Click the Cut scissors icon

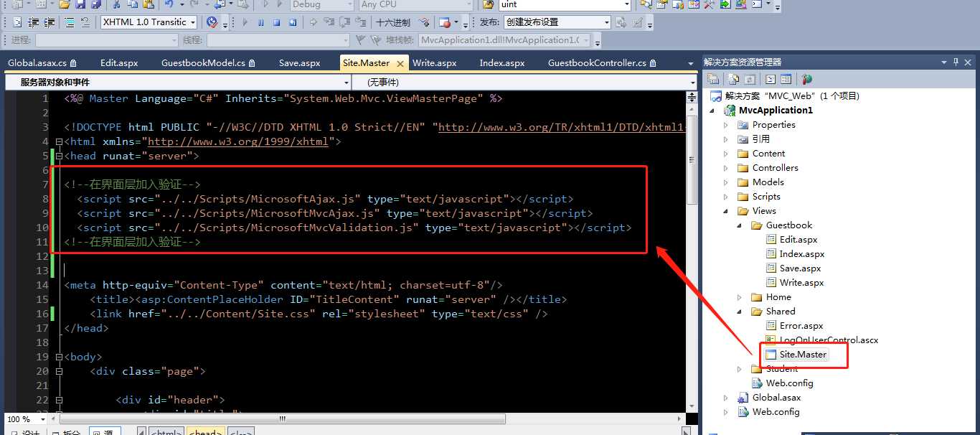(116, 4)
